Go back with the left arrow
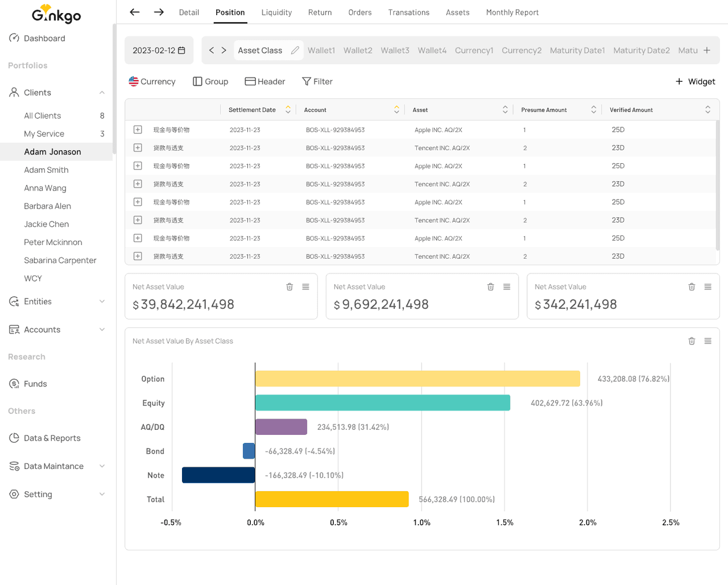The width and height of the screenshot is (728, 585). click(x=135, y=12)
